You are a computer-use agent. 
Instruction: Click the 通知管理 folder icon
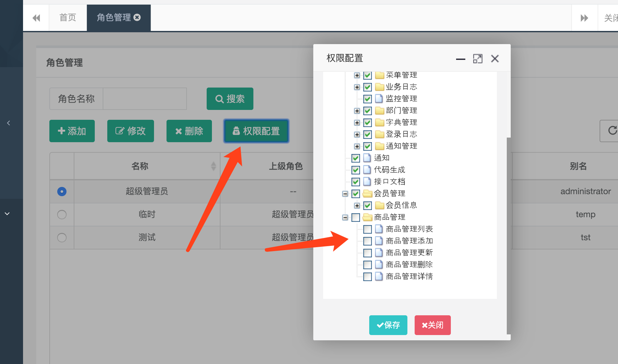[380, 146]
